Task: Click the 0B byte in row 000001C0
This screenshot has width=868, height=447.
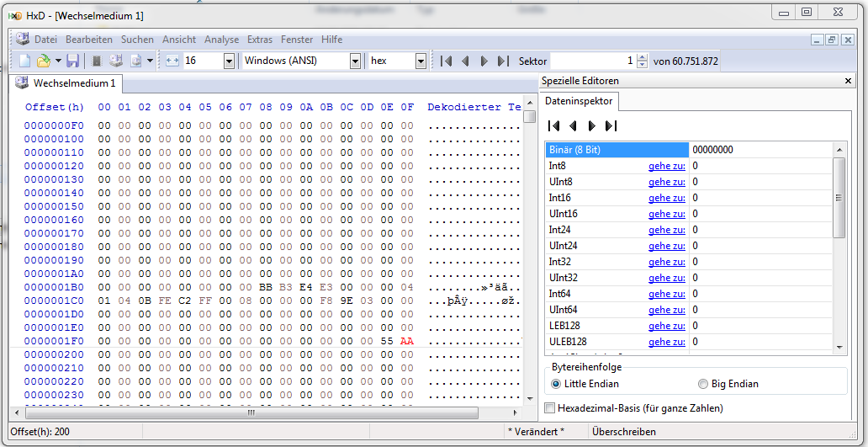Action: [x=145, y=301]
